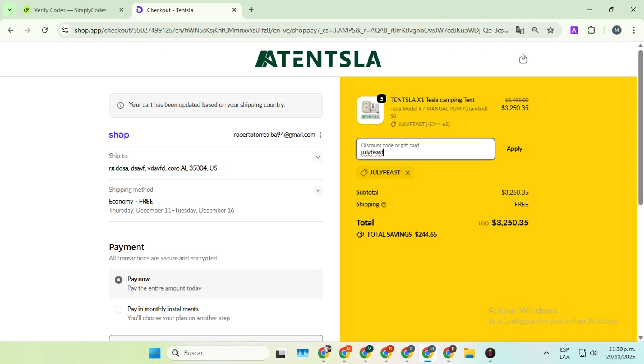644x364 pixels.
Task: Open account options menu next to email
Action: (320, 135)
